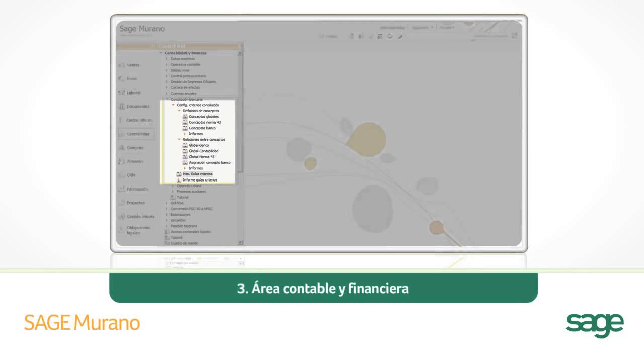The height and width of the screenshot is (362, 644).
Task: Click Control presupuestario in the tree
Action: (188, 76)
